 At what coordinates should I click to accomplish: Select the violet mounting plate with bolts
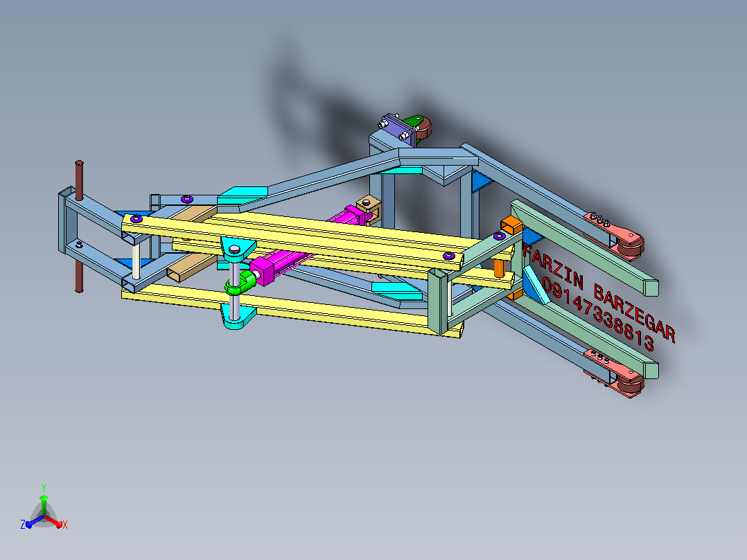pos(396,128)
